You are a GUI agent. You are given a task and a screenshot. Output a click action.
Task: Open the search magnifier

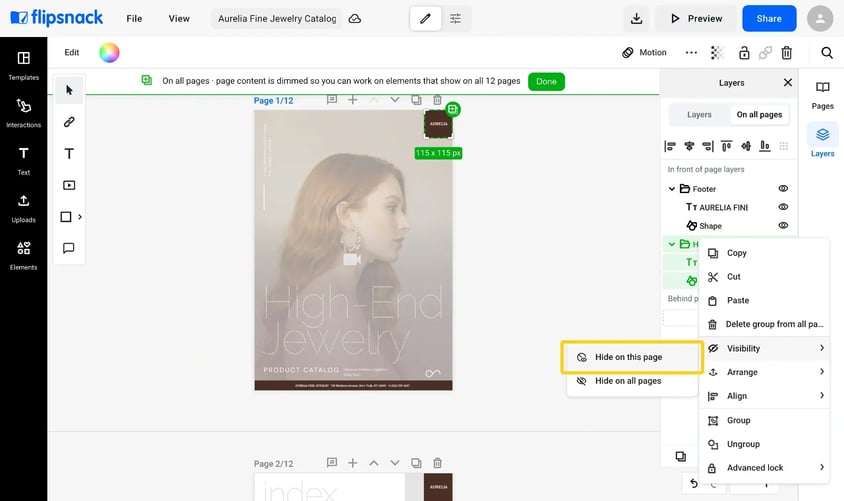point(827,53)
